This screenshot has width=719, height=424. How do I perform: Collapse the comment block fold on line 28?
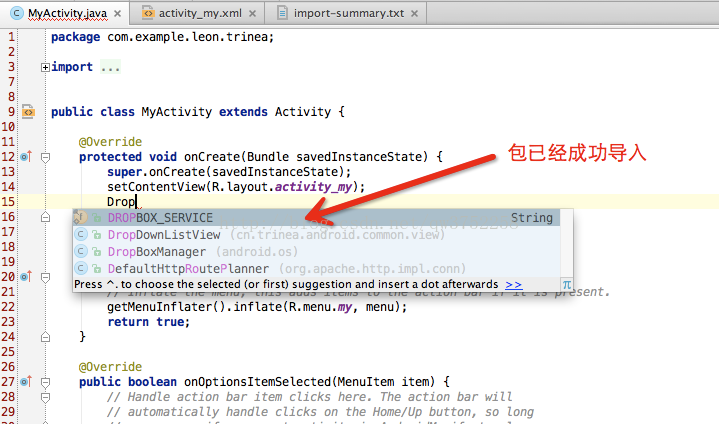(x=45, y=397)
